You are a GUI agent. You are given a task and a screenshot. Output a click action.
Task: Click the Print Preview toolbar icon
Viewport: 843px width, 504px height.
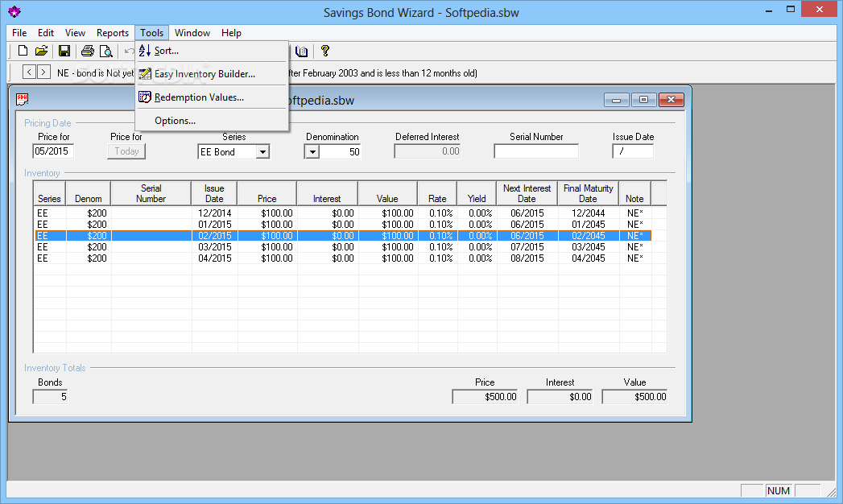tap(106, 51)
